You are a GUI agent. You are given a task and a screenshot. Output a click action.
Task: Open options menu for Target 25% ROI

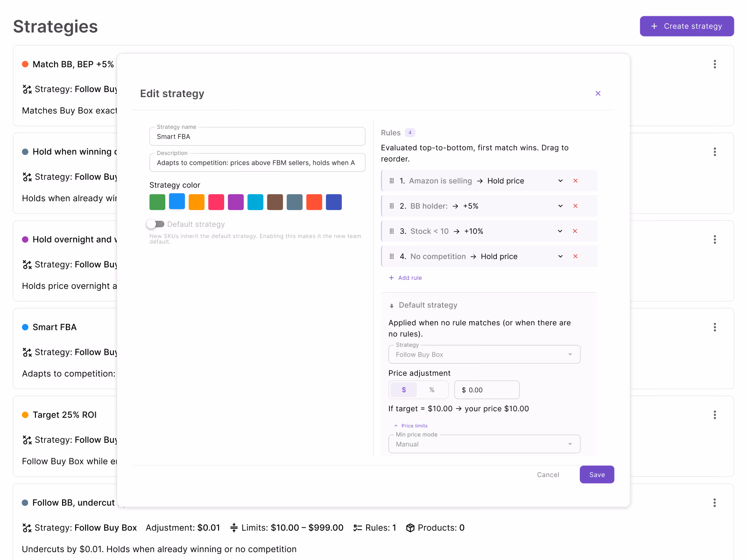pos(715,415)
